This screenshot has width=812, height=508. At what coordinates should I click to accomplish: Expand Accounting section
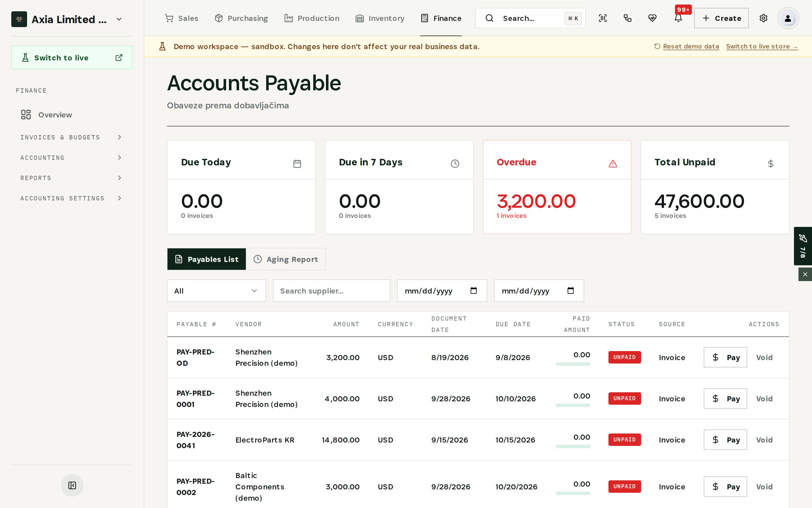(x=72, y=157)
